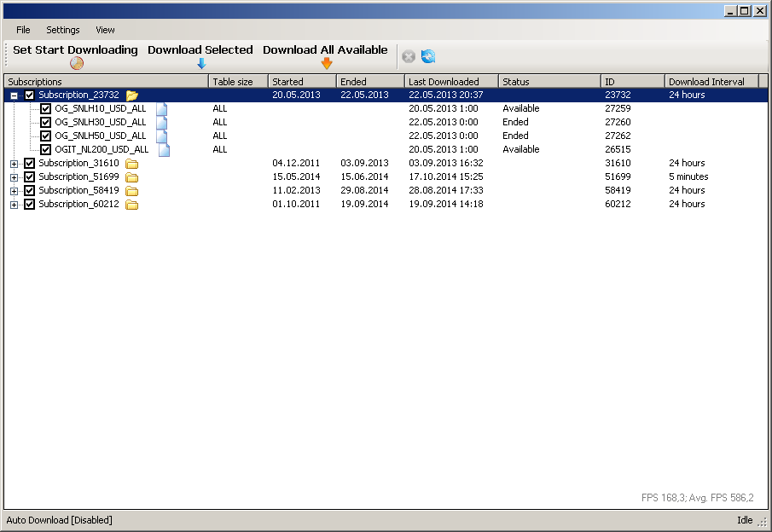The width and height of the screenshot is (772, 532).
Task: Click the Set Start Downloading clock icon
Action: (x=76, y=63)
